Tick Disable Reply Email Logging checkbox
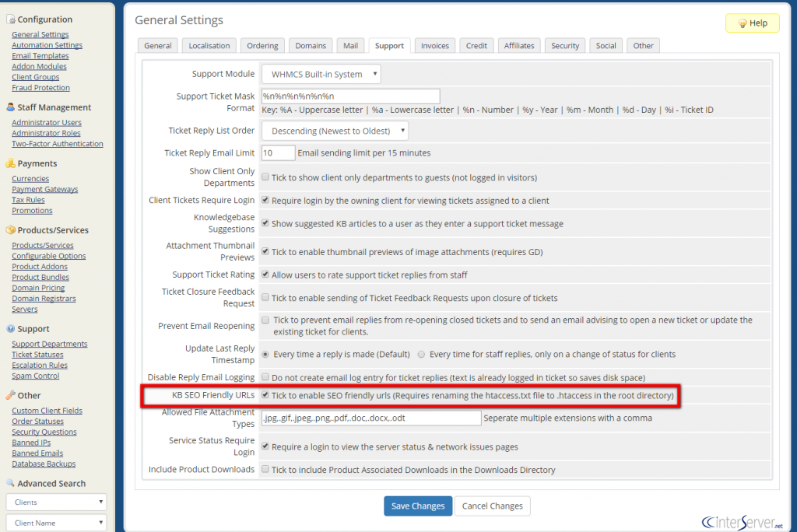The width and height of the screenshot is (797, 532). pos(265,376)
